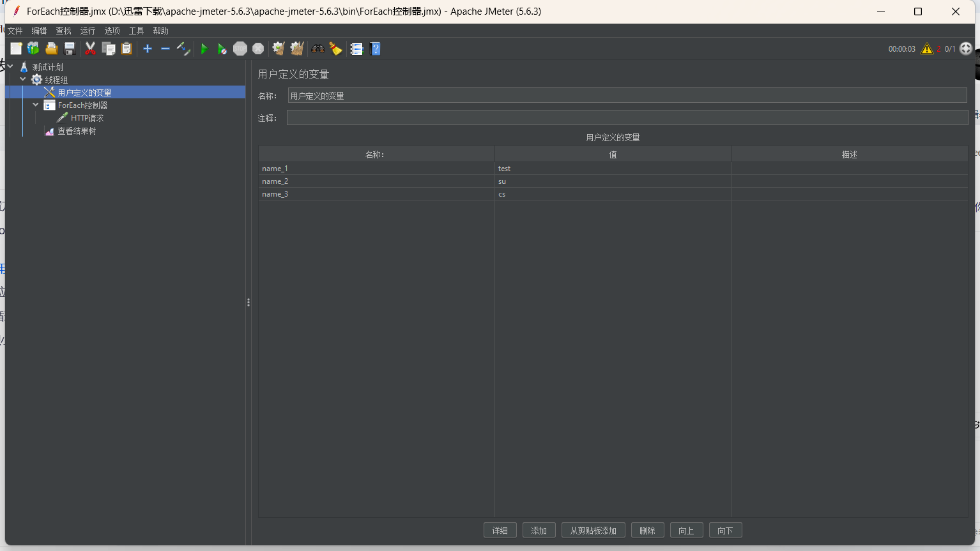The image size is (980, 551).
Task: Click the split pane divider handle
Action: [x=249, y=302]
